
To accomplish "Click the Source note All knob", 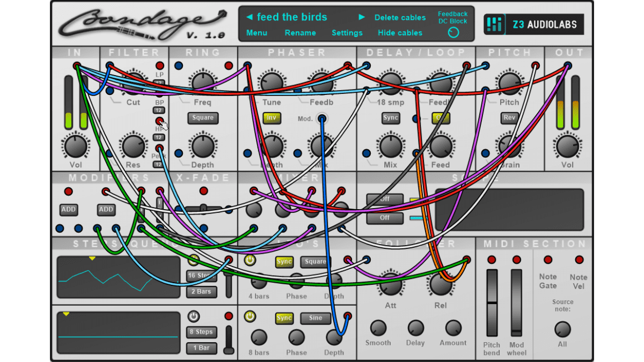I will point(562,329).
